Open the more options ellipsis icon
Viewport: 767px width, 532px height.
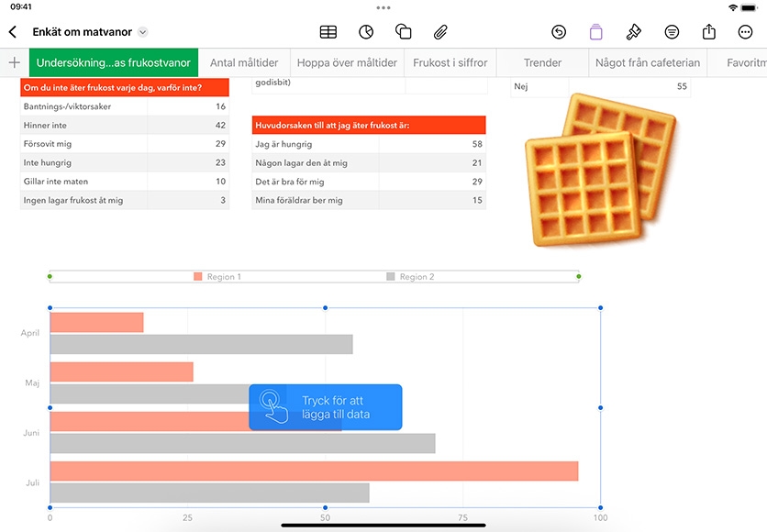pyautogui.click(x=745, y=32)
